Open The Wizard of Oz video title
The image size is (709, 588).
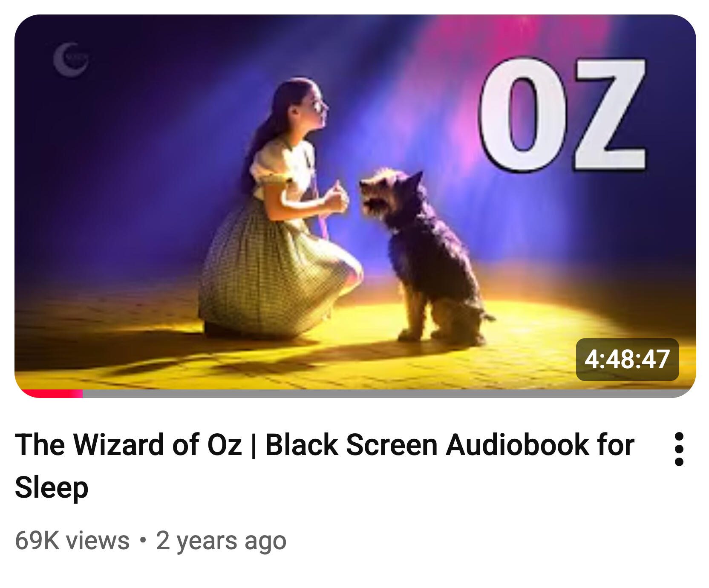(324, 465)
